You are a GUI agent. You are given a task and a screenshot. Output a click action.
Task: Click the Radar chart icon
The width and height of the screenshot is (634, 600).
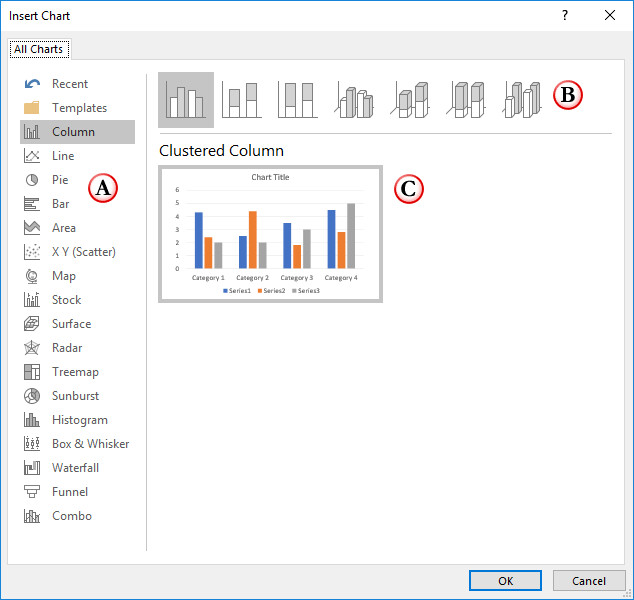(32, 348)
